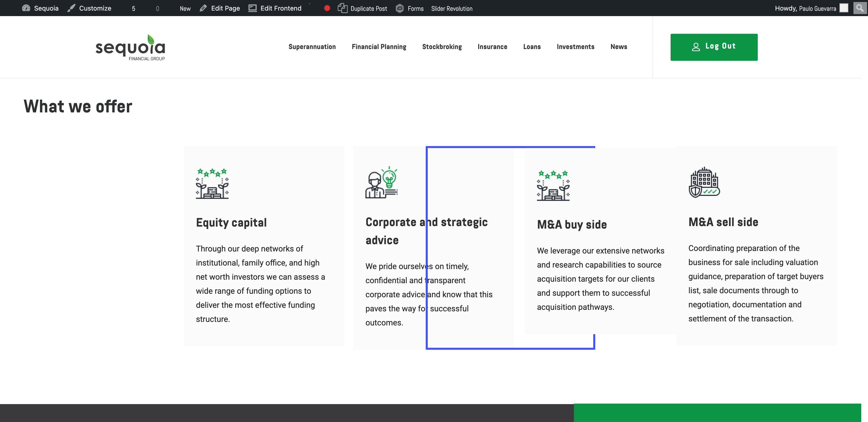868x422 pixels.
Task: Click the Sequoia dashboard icon in admin bar
Action: [x=26, y=8]
